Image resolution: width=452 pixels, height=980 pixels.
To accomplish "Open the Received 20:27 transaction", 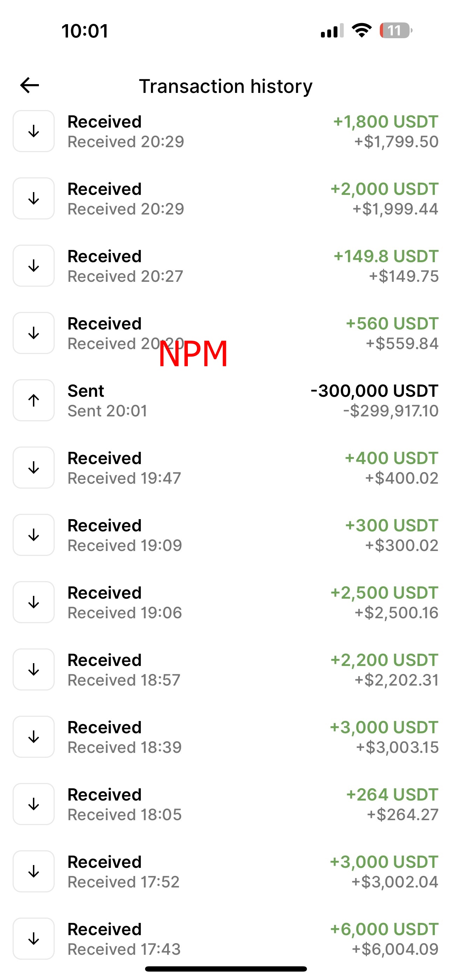I will (x=226, y=266).
